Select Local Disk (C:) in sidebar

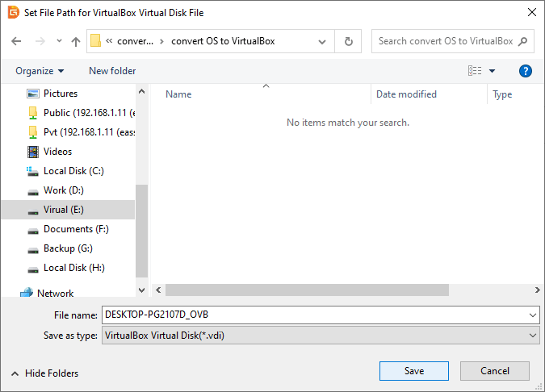tap(73, 171)
